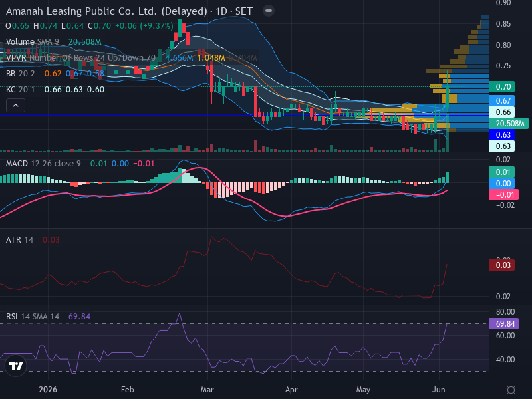Click the +0.06 (+9.37%) change value
532x399 pixels.
[x=144, y=26]
